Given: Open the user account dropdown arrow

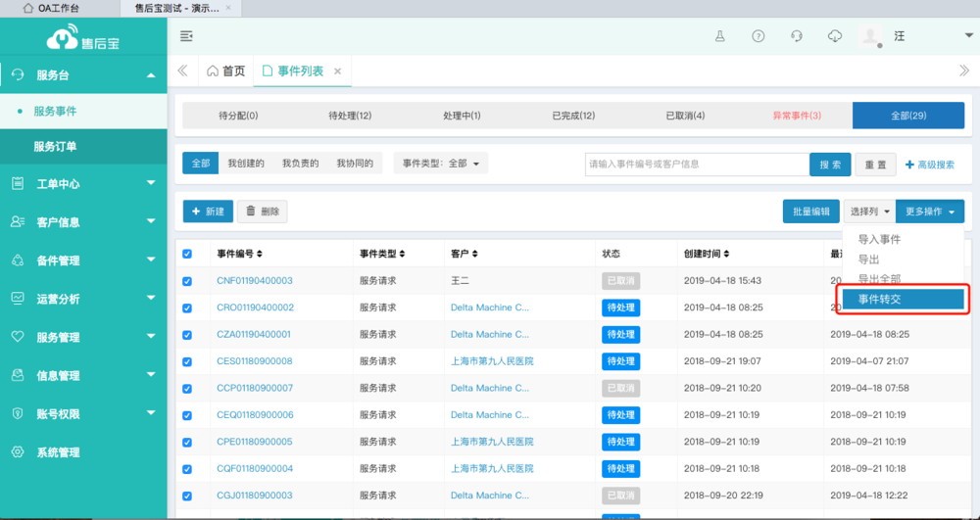Looking at the screenshot, I should (x=969, y=36).
